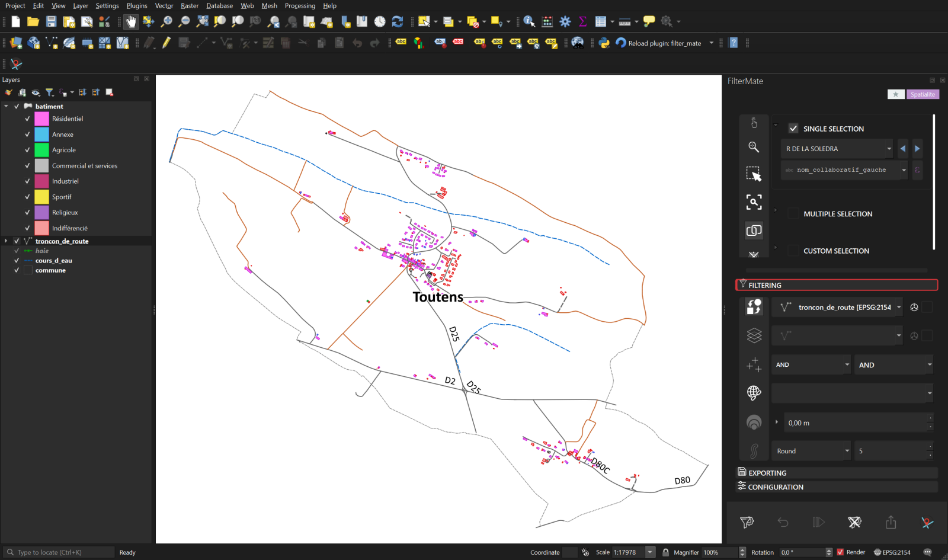The image size is (948, 560).
Task: Open the Database menu
Action: 219,6
